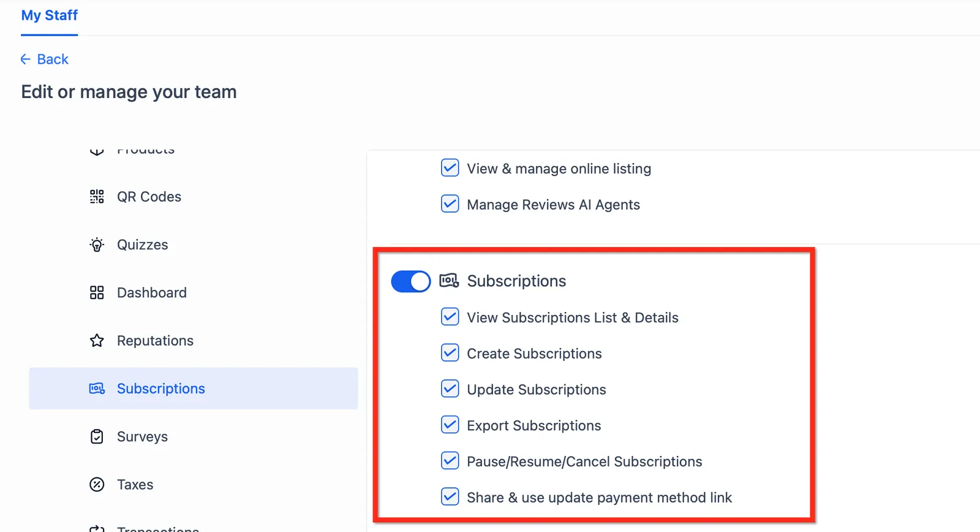
Task: Go back using the Back link
Action: tap(44, 59)
